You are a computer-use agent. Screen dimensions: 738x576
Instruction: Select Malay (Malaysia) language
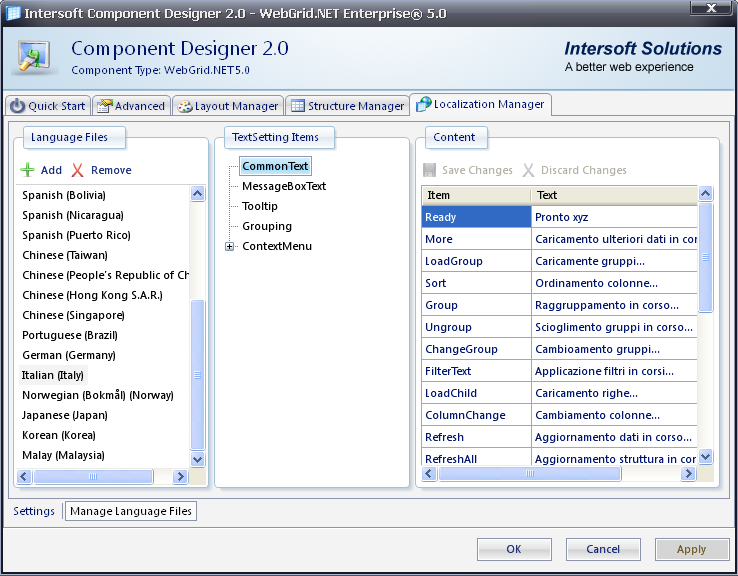(64, 455)
